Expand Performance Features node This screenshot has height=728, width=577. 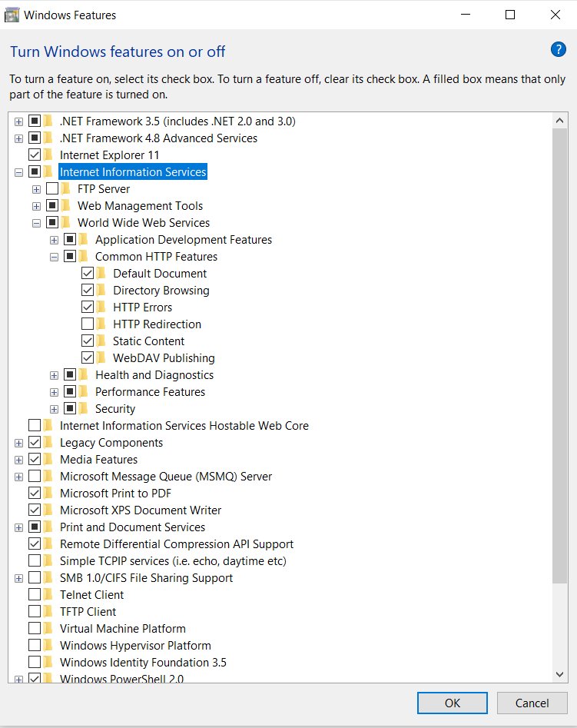55,392
